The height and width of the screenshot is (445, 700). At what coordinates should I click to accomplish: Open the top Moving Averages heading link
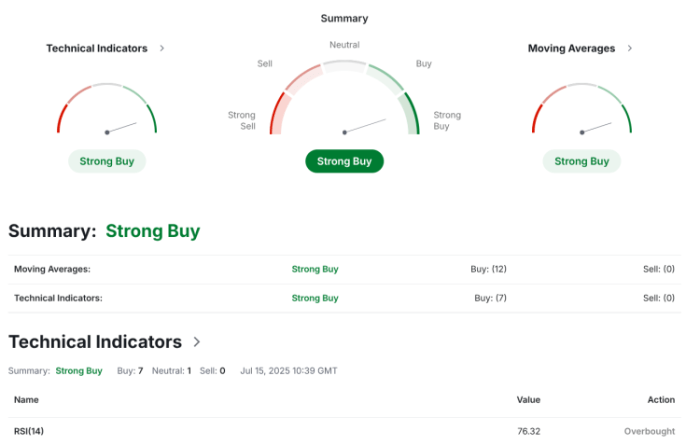(x=571, y=48)
